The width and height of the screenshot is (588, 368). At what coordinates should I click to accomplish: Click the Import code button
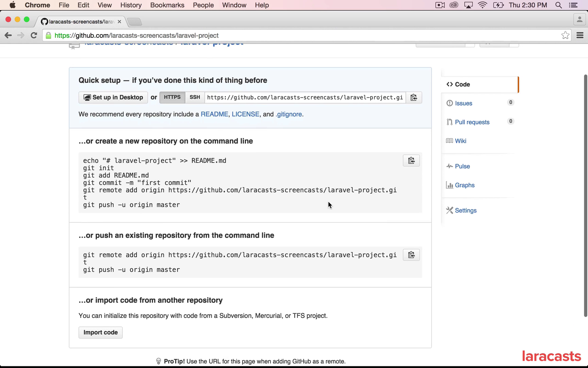(100, 333)
